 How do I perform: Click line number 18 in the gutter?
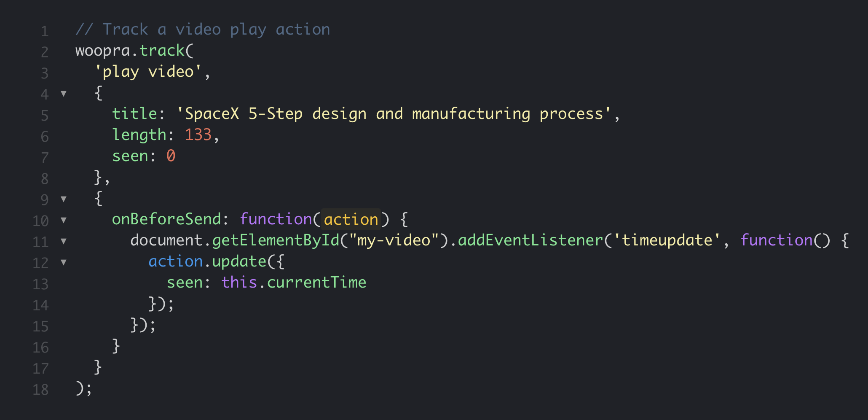coord(41,390)
